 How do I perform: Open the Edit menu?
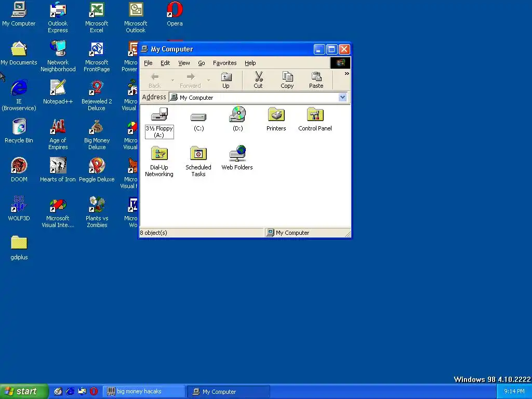pyautogui.click(x=165, y=63)
